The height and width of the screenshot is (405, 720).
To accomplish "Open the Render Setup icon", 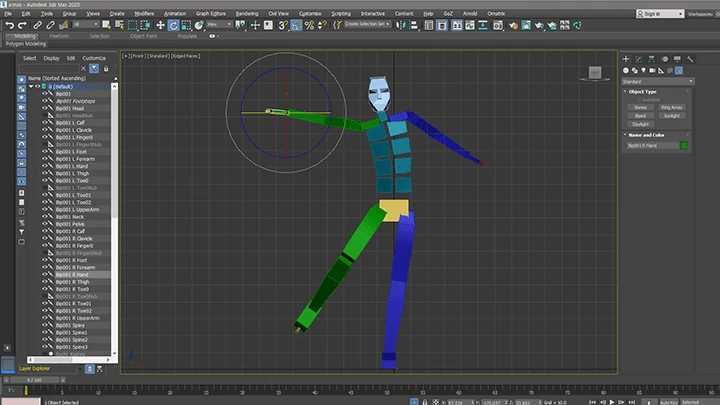I will (x=513, y=25).
